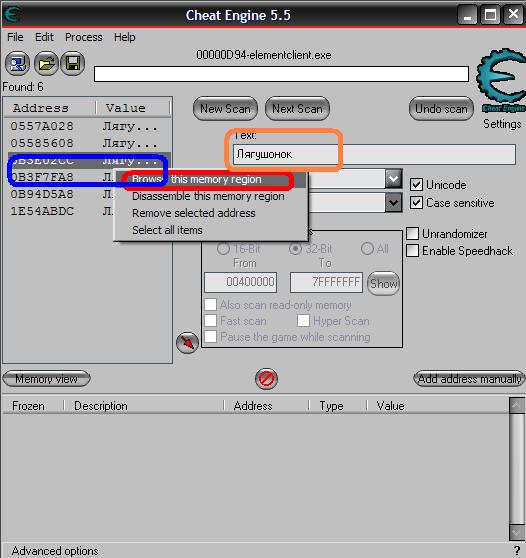This screenshot has height=558, width=526.
Task: Check Pause the game while scanning
Action: (210, 336)
